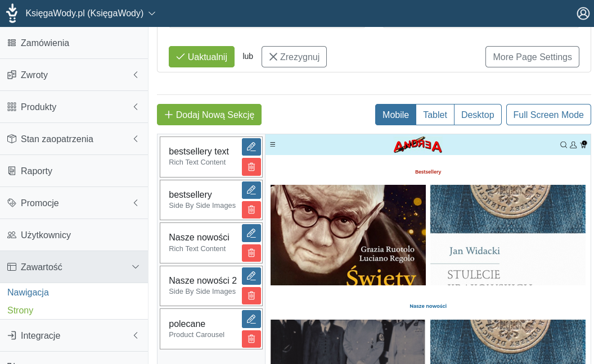The image size is (594, 364).
Task: Open Raporty in the sidebar
Action: (74, 171)
